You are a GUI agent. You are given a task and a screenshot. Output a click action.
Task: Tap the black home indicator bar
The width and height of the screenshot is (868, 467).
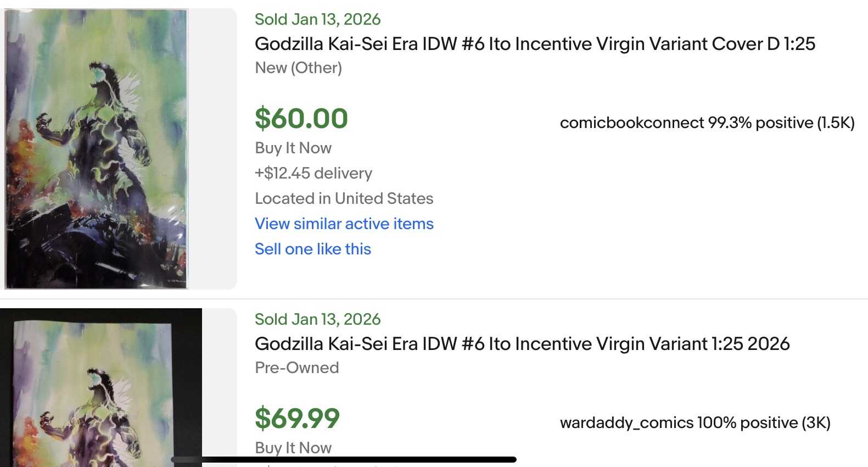click(x=344, y=459)
